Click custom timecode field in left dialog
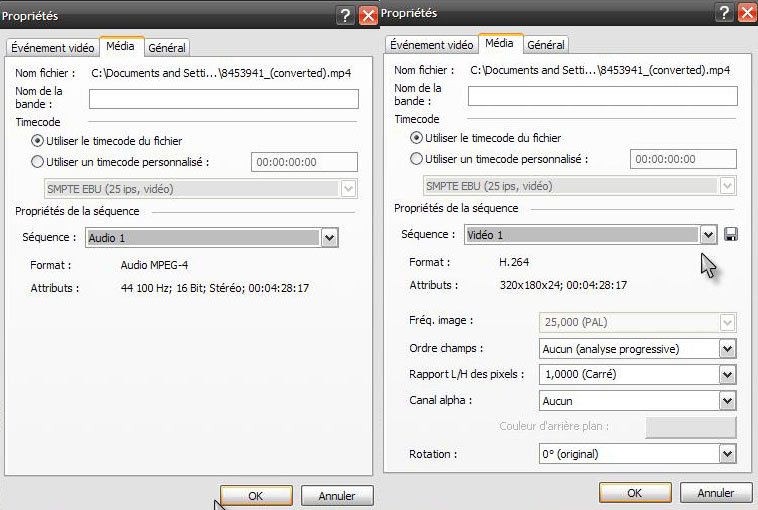The width and height of the screenshot is (758, 510). click(x=305, y=162)
